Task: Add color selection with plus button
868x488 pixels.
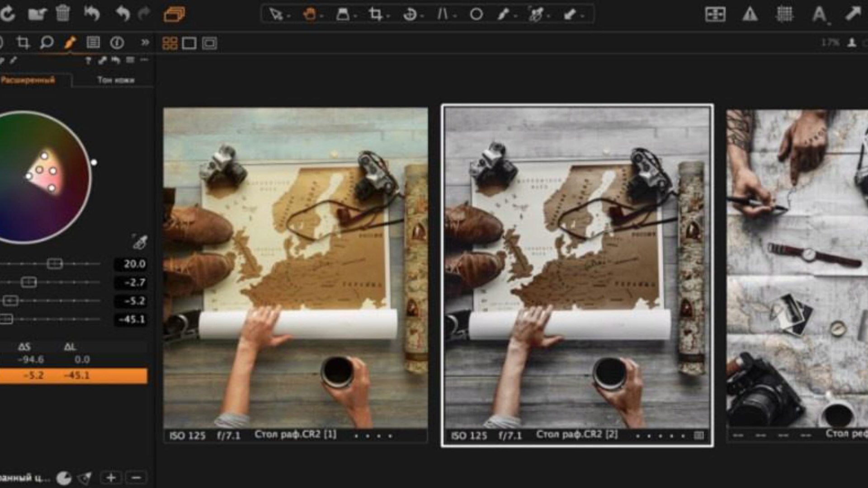Action: pyautogui.click(x=111, y=478)
